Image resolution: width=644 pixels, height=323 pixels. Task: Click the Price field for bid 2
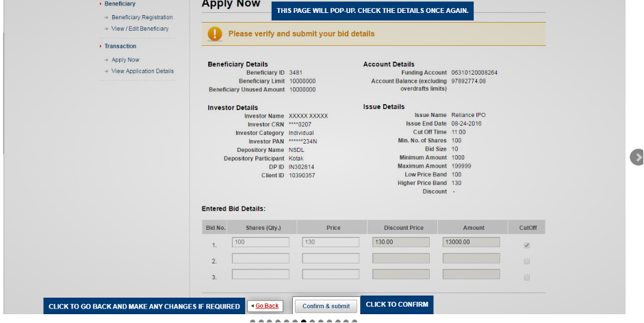(x=331, y=259)
